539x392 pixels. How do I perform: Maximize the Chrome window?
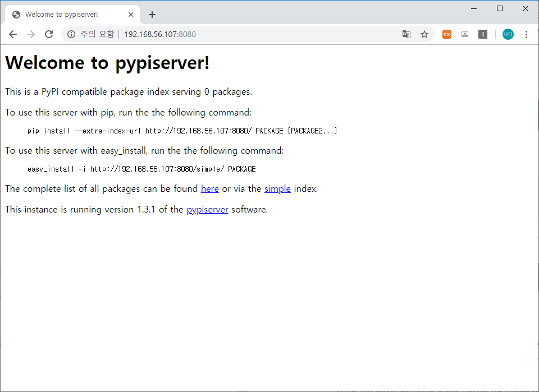(x=500, y=8)
